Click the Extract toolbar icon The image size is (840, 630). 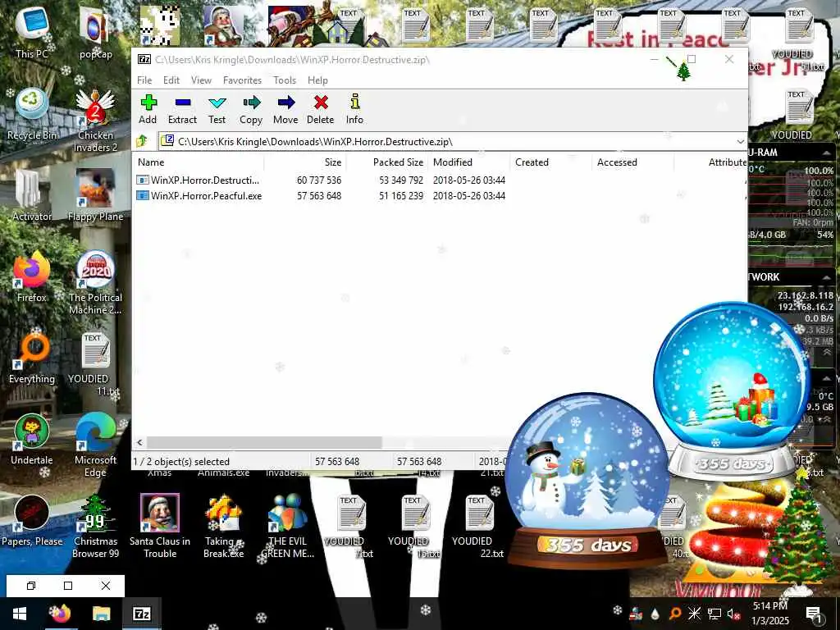click(x=182, y=109)
